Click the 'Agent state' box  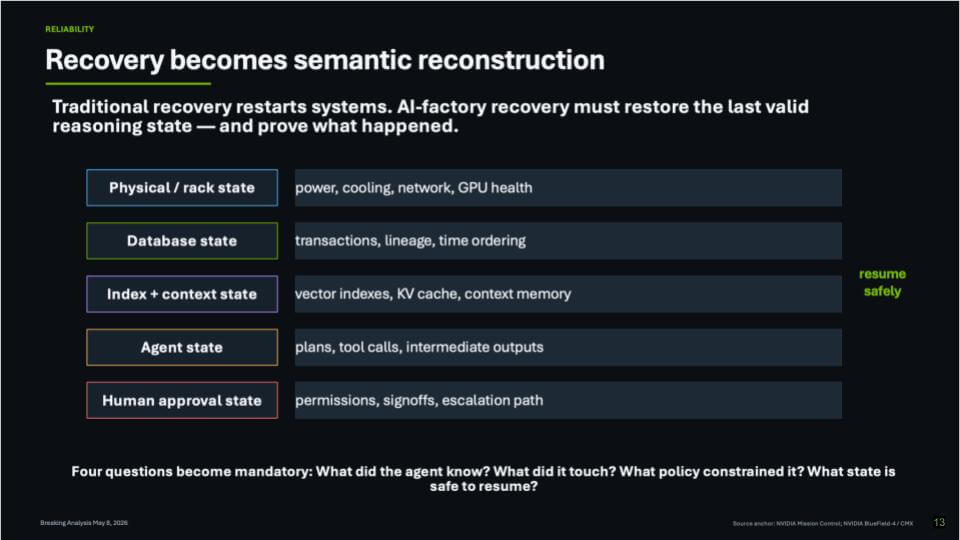click(x=182, y=347)
